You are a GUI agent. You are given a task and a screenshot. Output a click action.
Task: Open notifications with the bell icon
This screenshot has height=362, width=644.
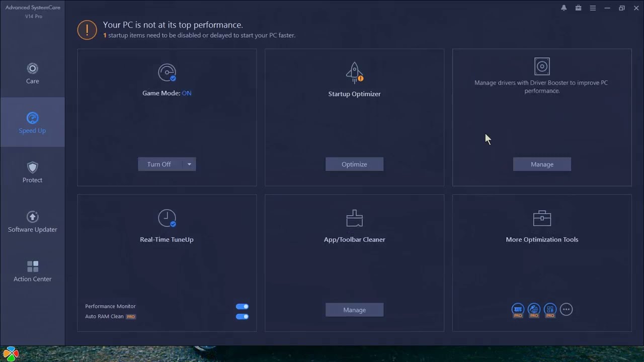(x=563, y=8)
